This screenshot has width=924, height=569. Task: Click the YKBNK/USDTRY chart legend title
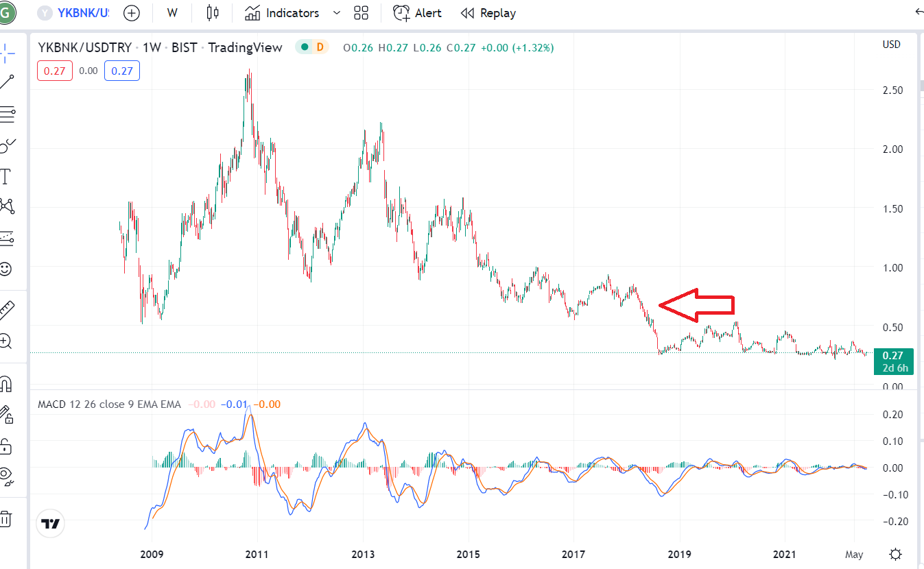click(160, 47)
